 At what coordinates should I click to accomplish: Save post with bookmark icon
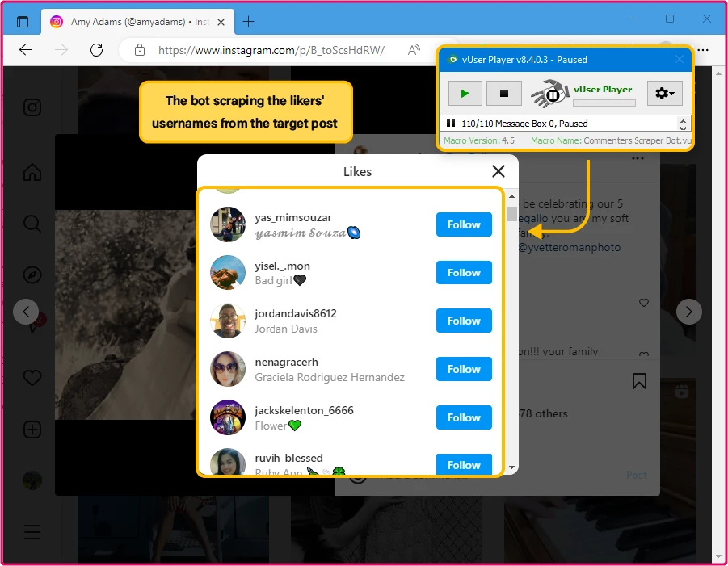pos(639,381)
